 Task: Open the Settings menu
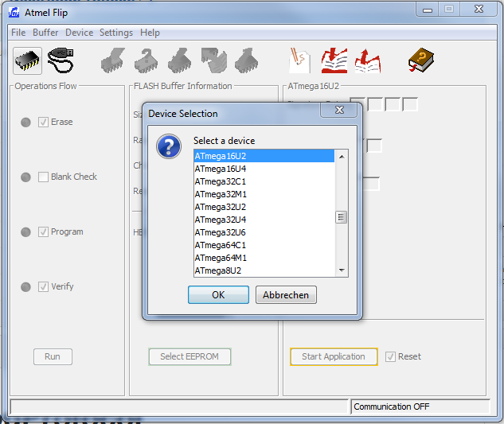click(x=116, y=33)
